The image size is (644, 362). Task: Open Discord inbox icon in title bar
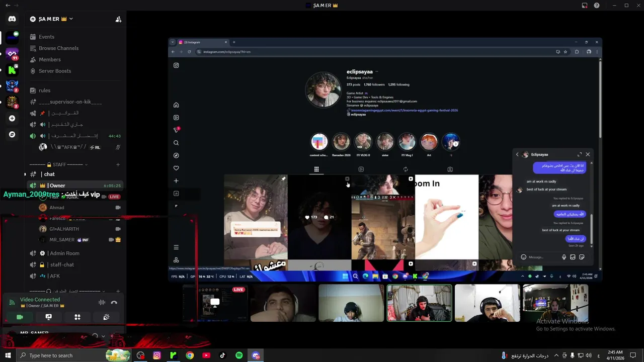[x=585, y=6]
